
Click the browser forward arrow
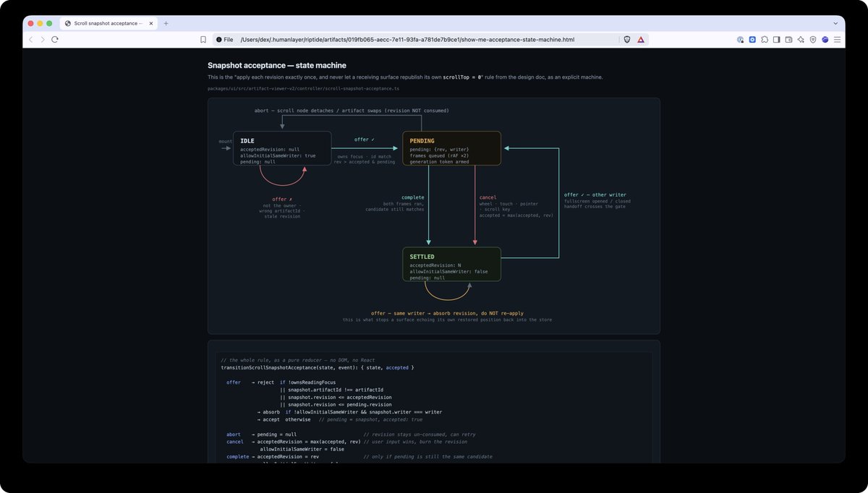tap(42, 39)
